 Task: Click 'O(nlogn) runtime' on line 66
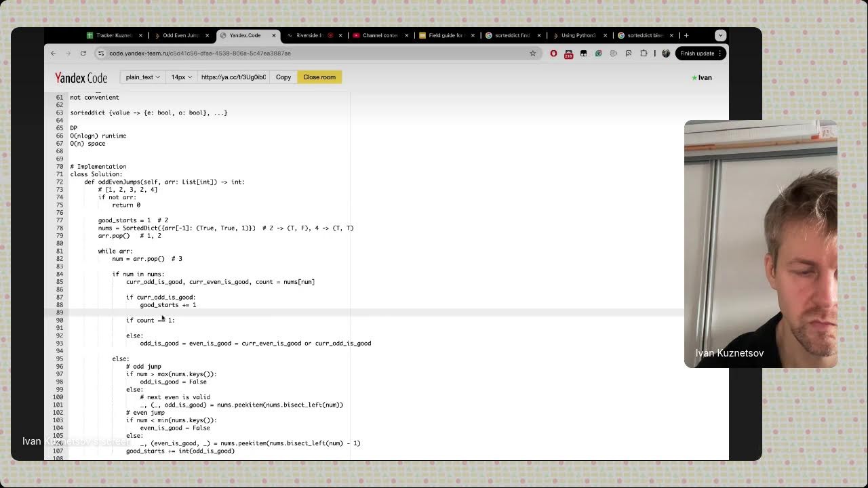point(98,136)
